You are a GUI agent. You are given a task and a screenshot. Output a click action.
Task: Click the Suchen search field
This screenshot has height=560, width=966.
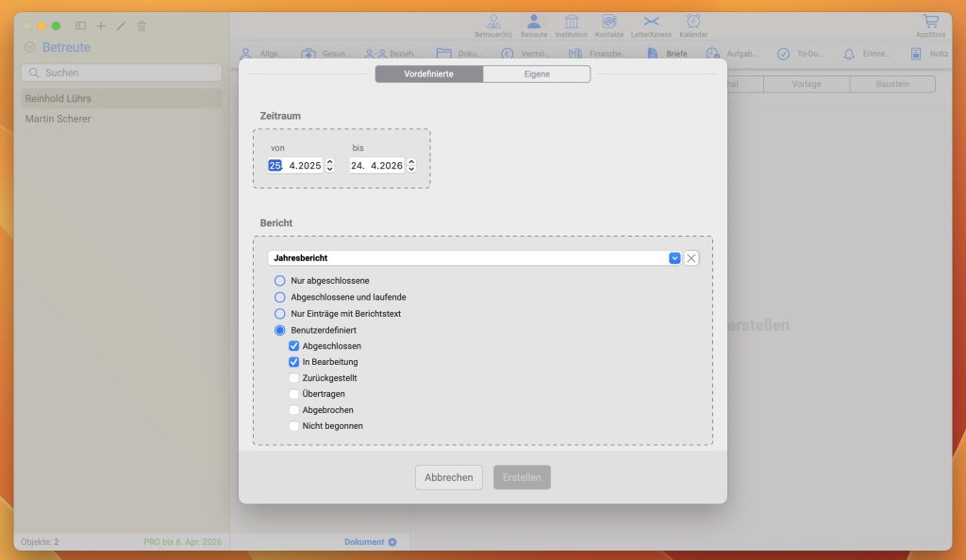121,73
